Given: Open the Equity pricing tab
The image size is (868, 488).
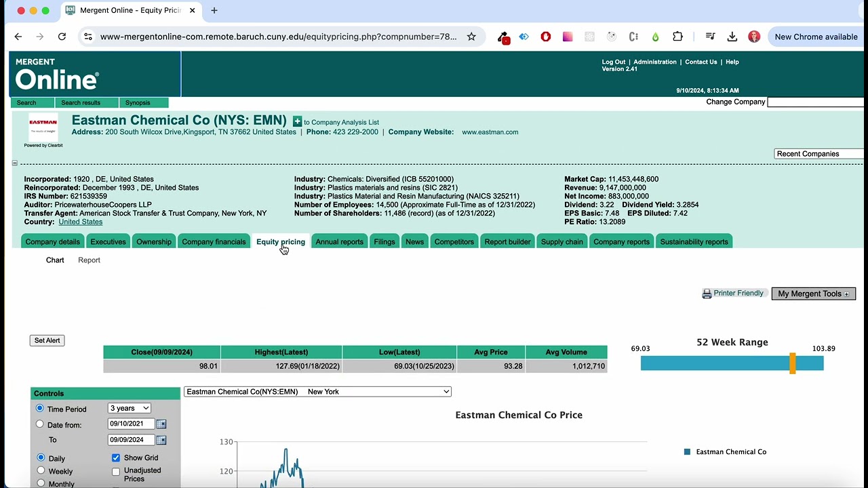Looking at the screenshot, I should (281, 241).
